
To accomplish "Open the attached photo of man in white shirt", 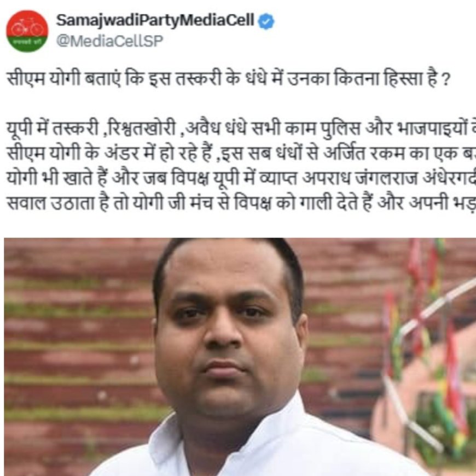I will (x=240, y=357).
